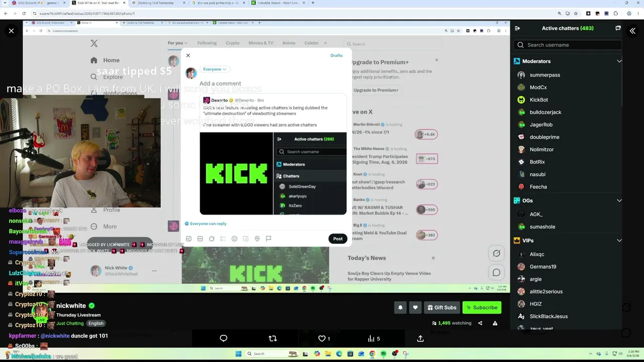Select VIP chatter argie
Image resolution: width=644 pixels, height=362 pixels.
coord(535,279)
